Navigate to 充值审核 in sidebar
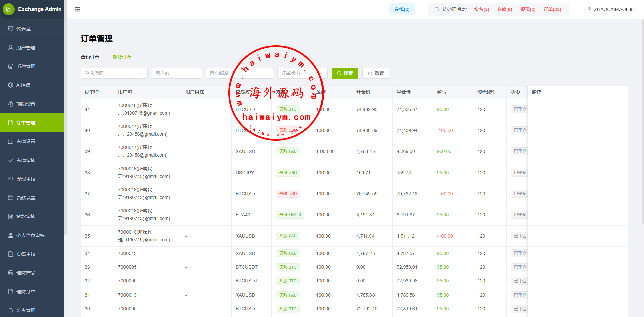The width and height of the screenshot is (644, 317). [x=26, y=160]
